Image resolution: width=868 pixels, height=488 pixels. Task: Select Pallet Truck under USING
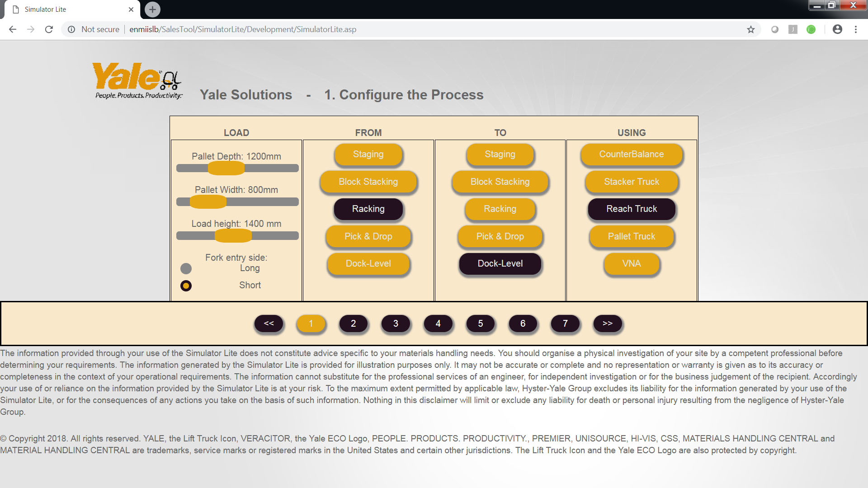[632, 236]
